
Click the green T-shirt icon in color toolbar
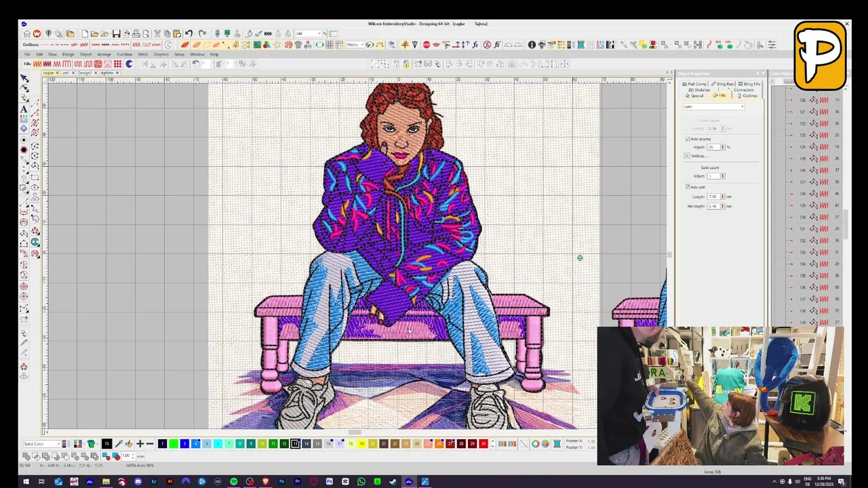(x=91, y=444)
